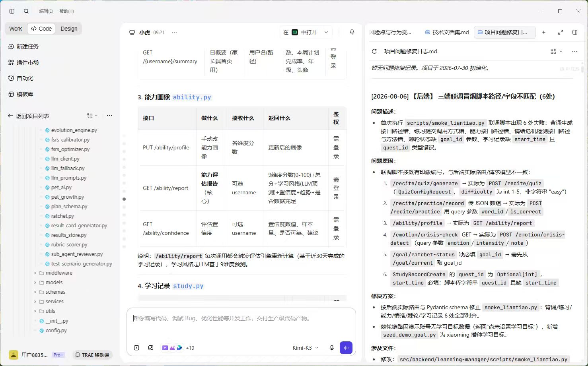Jump to the dark outline marker in chat
Viewport: 588px width, 366px height.
[124, 199]
